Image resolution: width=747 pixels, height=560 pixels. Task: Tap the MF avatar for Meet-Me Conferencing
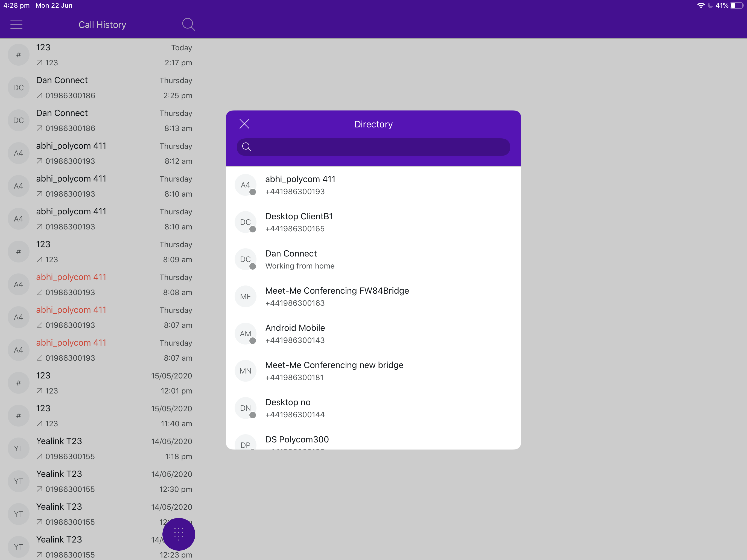(245, 296)
